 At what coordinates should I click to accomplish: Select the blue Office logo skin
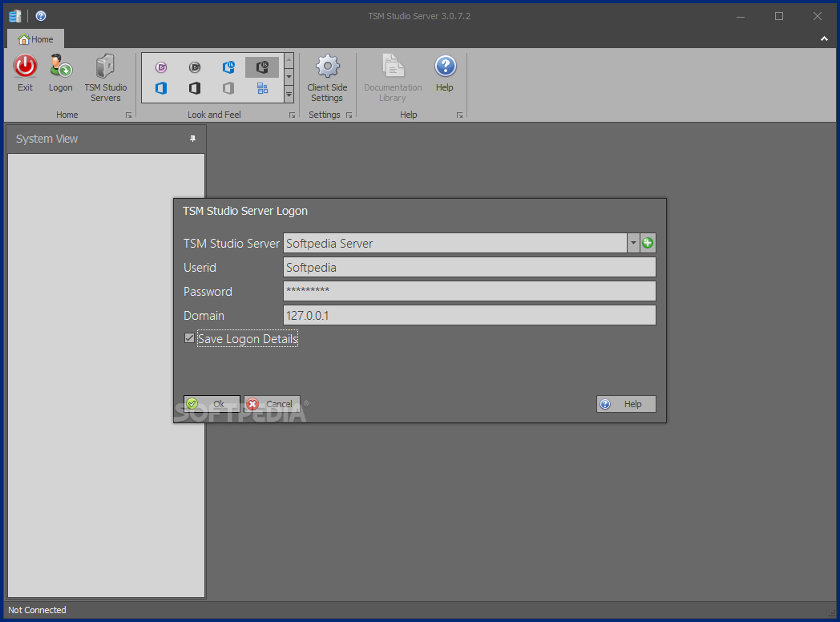click(x=161, y=88)
